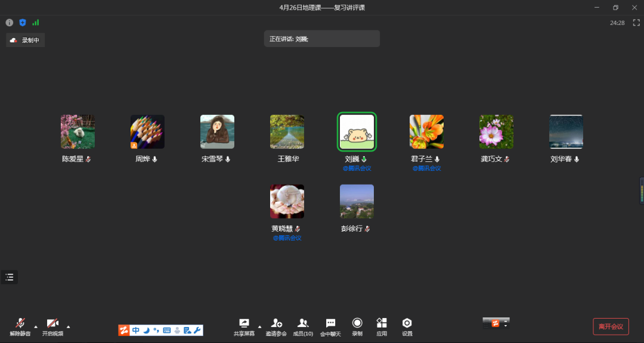This screenshot has width=644, height=343.
Task: Click the Sogou input method logo
Action: (x=124, y=330)
